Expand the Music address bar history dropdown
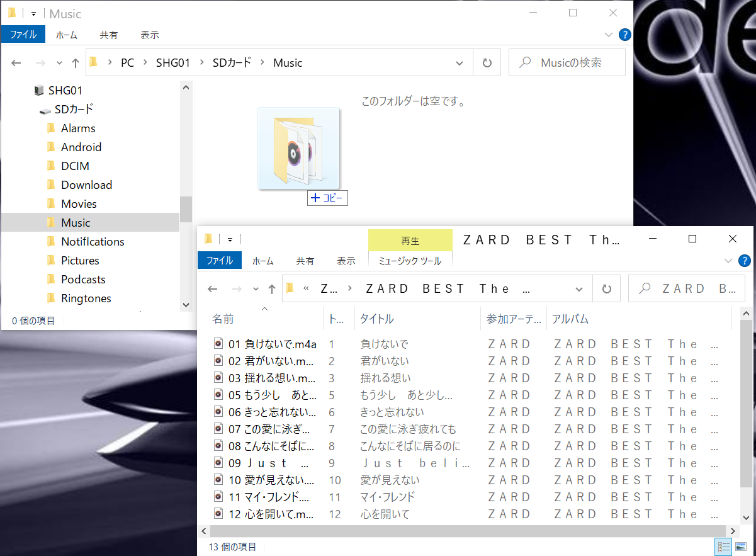 pyautogui.click(x=460, y=63)
